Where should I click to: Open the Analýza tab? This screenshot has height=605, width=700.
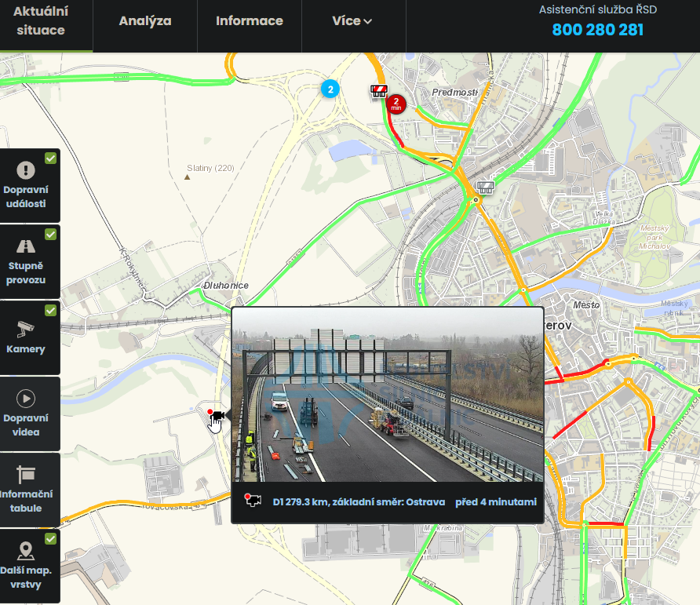coord(145,21)
